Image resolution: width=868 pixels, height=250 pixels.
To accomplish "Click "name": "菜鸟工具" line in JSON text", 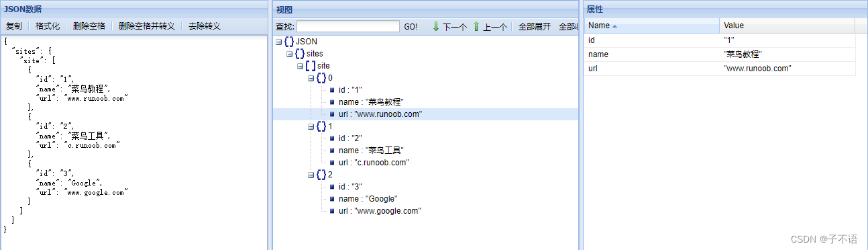I will pos(72,135).
